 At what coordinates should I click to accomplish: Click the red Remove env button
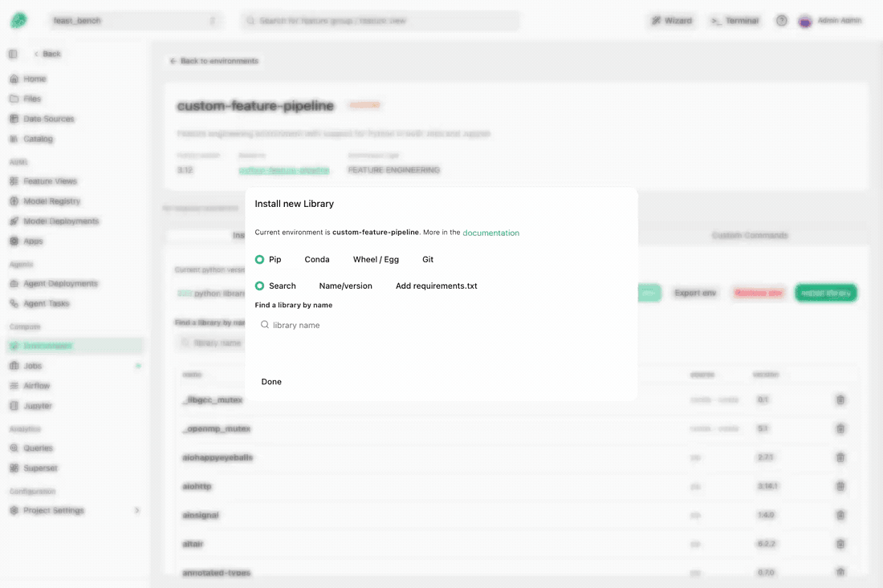(x=758, y=293)
